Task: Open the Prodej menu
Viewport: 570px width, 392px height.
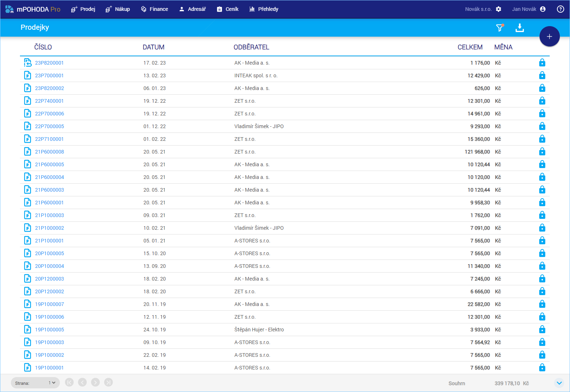Action: [83, 9]
